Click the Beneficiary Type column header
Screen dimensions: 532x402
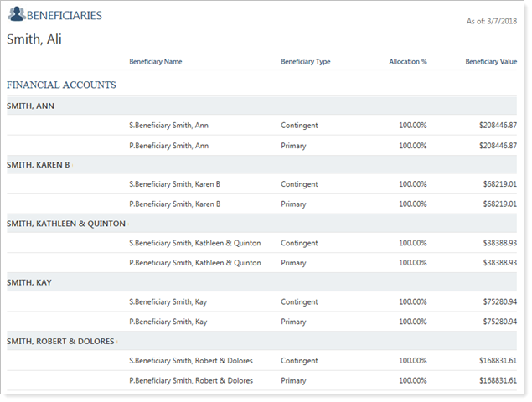[x=305, y=62]
